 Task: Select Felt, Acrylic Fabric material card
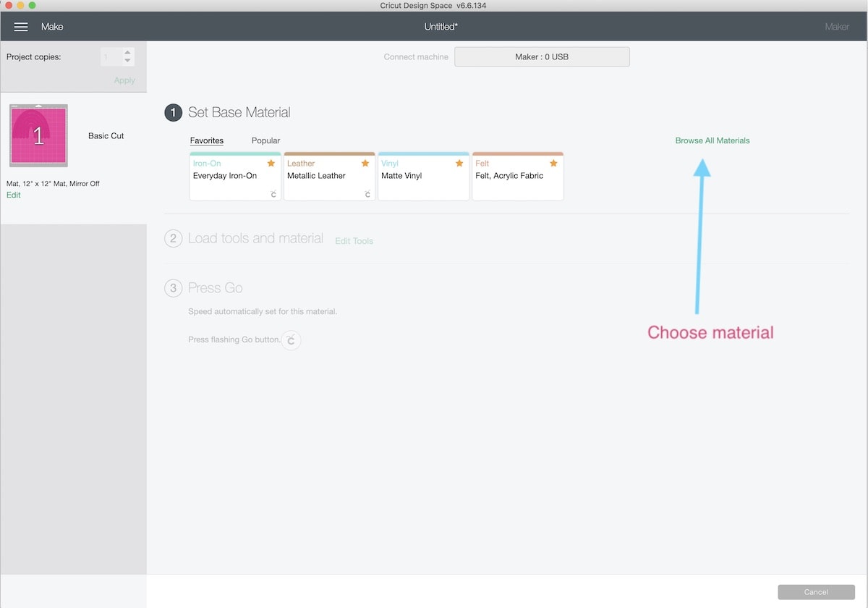tap(517, 177)
